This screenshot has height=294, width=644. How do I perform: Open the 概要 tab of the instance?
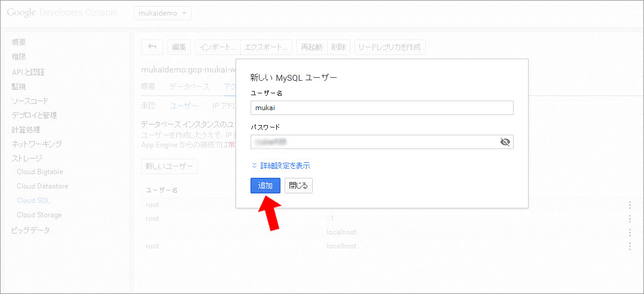(148, 87)
